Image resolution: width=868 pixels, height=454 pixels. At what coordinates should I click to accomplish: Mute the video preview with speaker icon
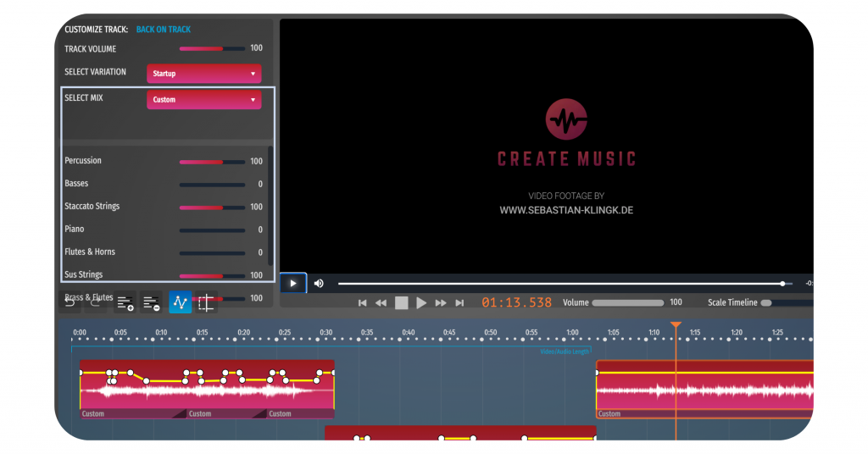[x=319, y=284]
